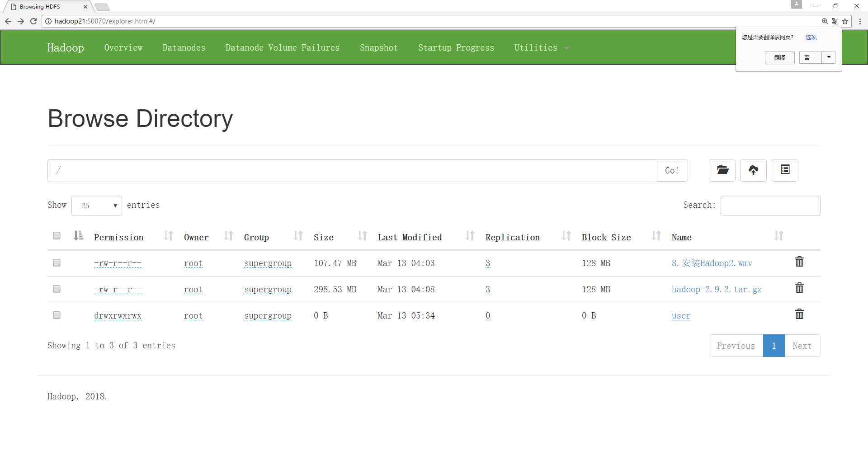The height and width of the screenshot is (464, 868).
Task: Go forward with the browser forward arrow
Action: click(21, 21)
